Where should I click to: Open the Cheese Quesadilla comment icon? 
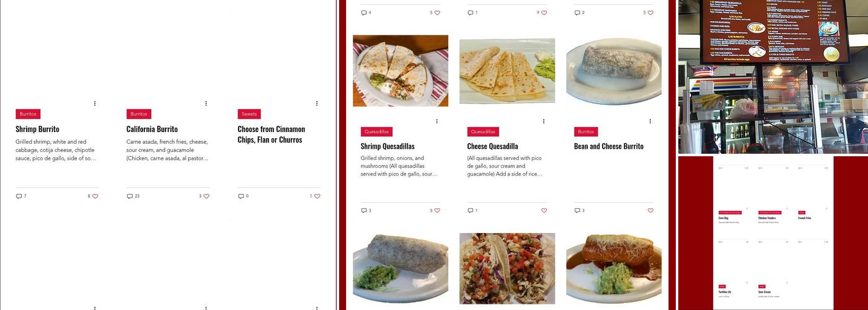[471, 210]
